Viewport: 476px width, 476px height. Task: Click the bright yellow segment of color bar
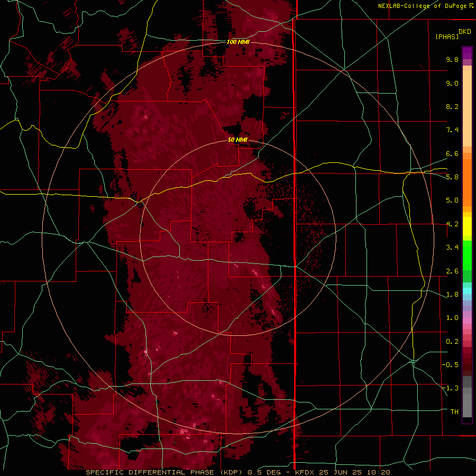pos(467,226)
